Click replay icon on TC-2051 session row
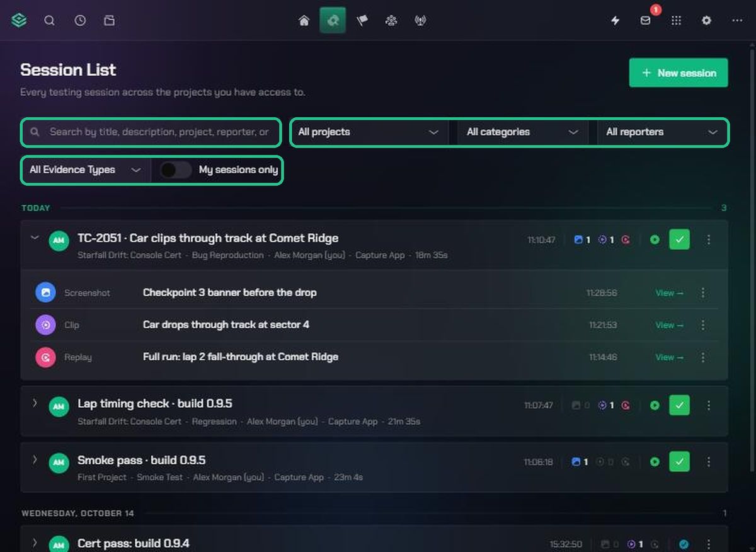 [626, 239]
